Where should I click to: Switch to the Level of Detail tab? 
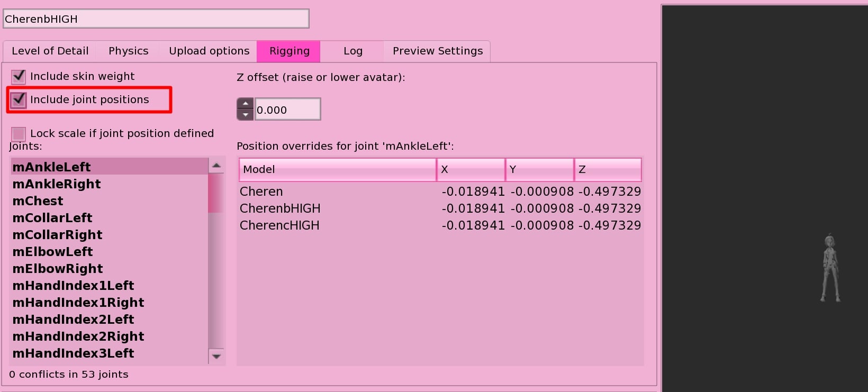tap(50, 51)
